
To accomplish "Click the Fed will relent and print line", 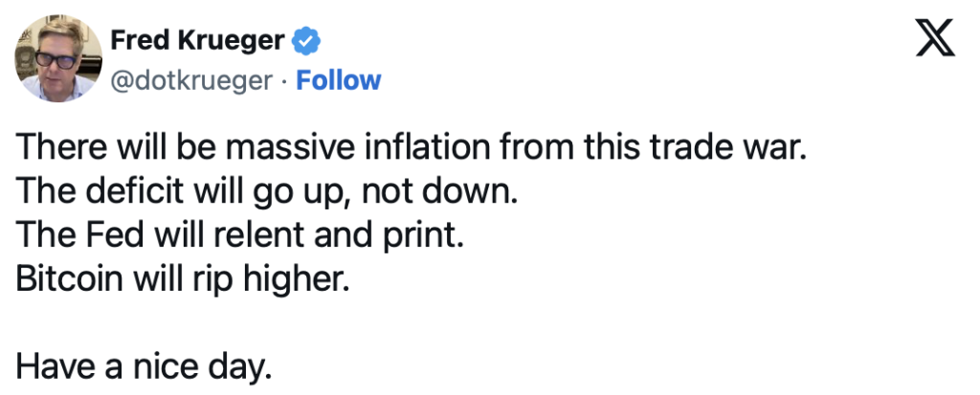I will (x=240, y=235).
